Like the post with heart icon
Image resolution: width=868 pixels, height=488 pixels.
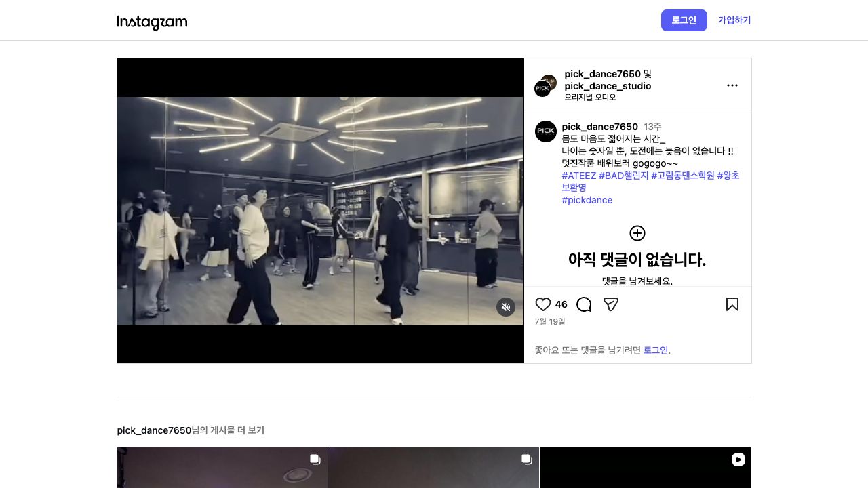point(543,304)
